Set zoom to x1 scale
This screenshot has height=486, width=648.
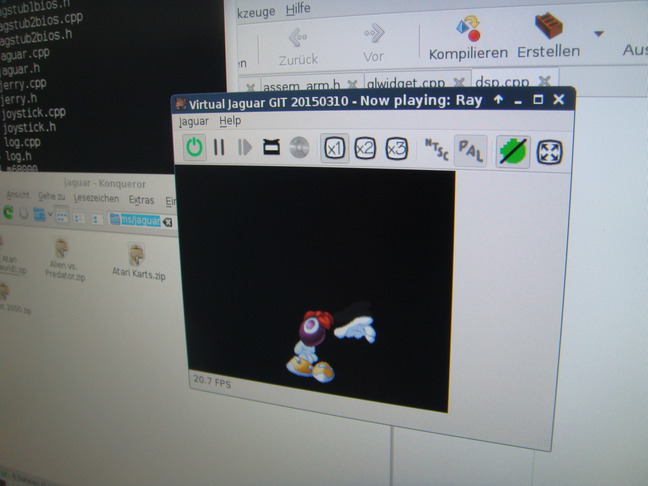coord(334,148)
